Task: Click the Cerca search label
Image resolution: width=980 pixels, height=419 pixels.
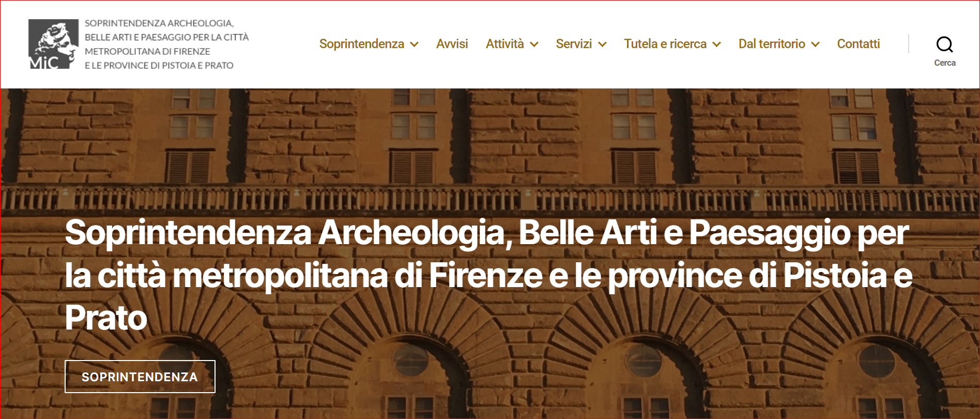Action: click(944, 63)
